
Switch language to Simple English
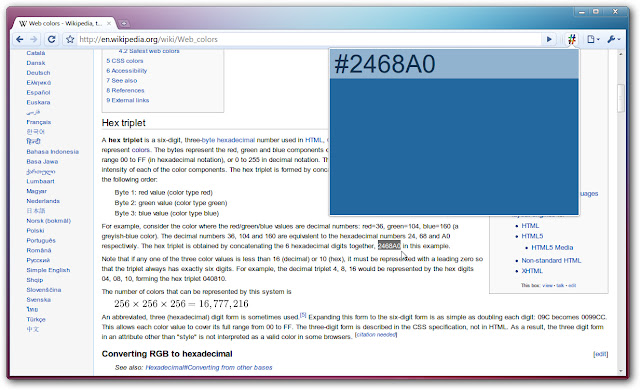tap(48, 270)
